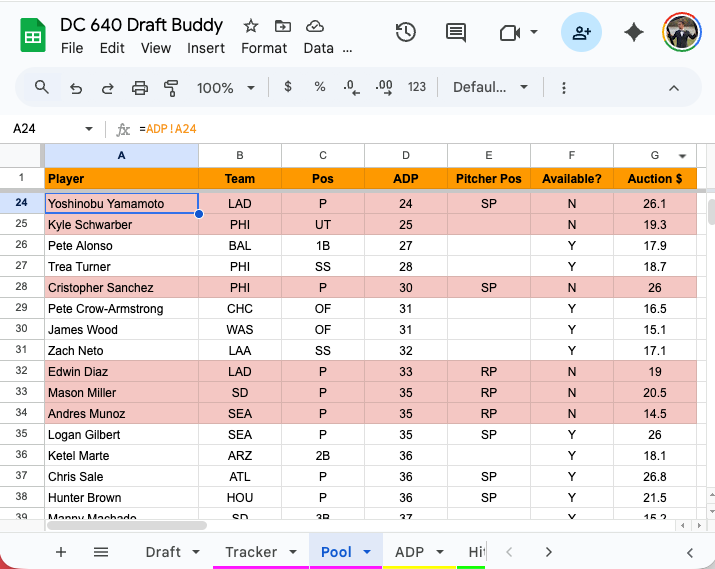The height and width of the screenshot is (569, 715).
Task: Click the move to folder icon
Action: coord(283,26)
